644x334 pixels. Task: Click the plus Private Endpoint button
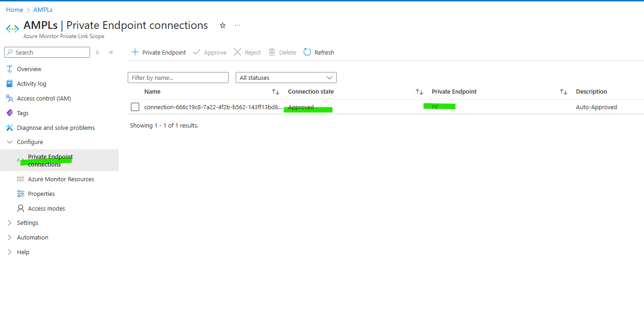pyautogui.click(x=159, y=52)
